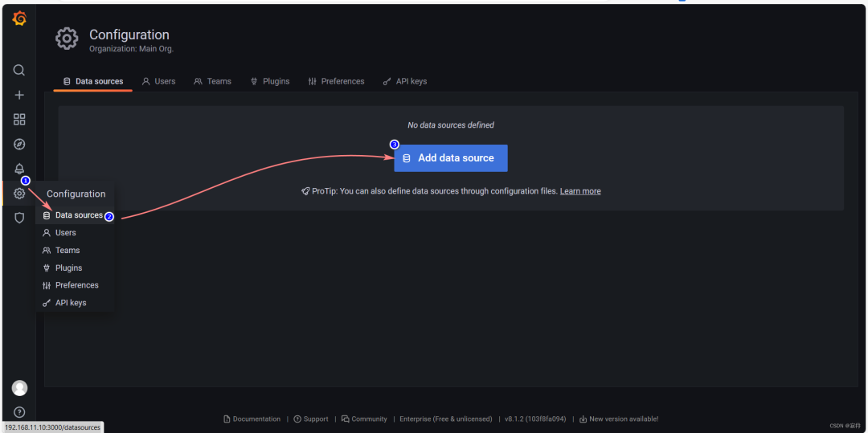868x433 pixels.
Task: Choose Teams in Configuration flyout menu
Action: [75, 251]
